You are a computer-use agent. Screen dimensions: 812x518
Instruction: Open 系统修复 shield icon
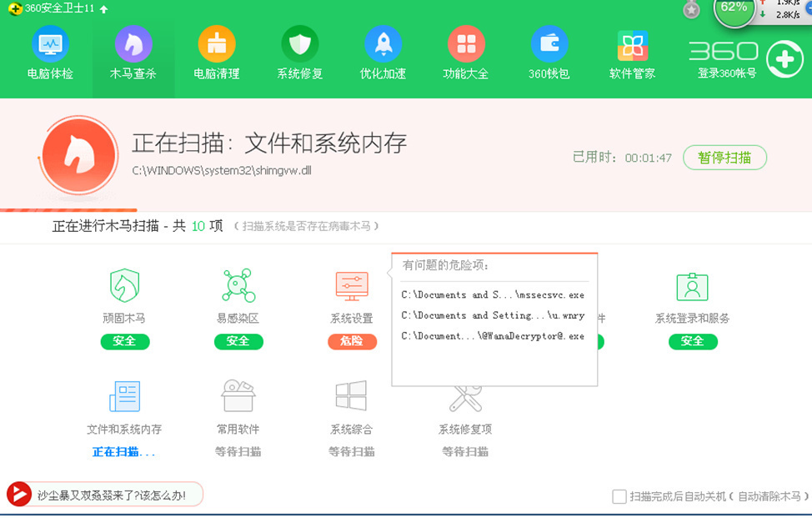[x=300, y=43]
